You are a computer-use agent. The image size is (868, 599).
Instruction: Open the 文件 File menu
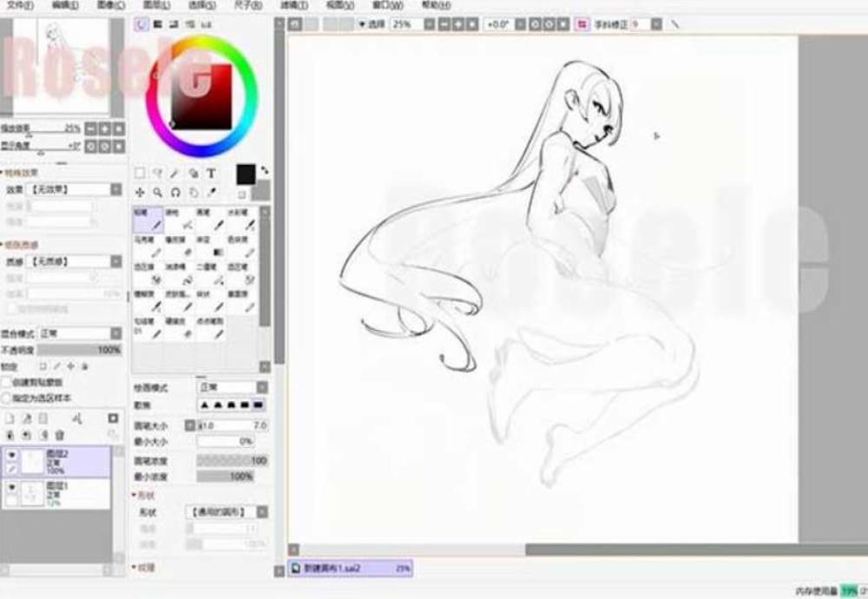click(x=19, y=5)
